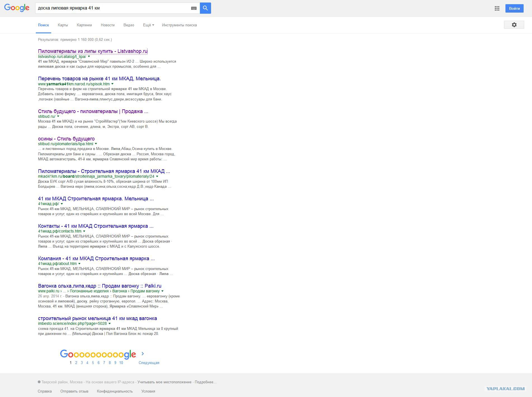Screen dimensions: 532x397
Task: Go to results page 9
Action: pos(115,363)
